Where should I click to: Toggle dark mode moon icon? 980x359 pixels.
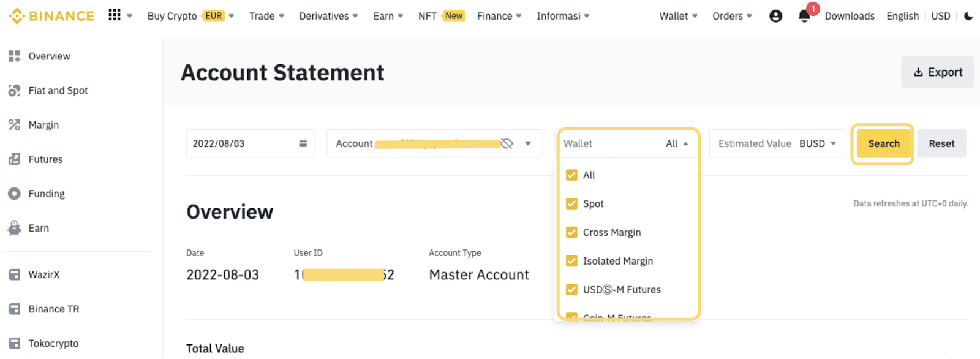coord(968,16)
